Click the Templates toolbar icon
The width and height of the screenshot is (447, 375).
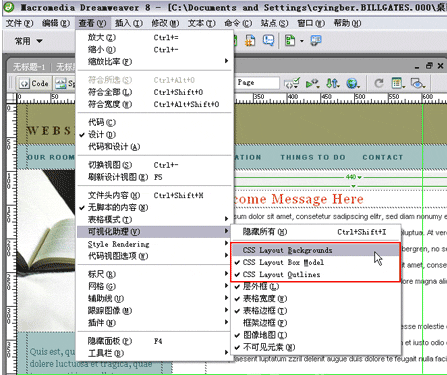[x=290, y=41]
